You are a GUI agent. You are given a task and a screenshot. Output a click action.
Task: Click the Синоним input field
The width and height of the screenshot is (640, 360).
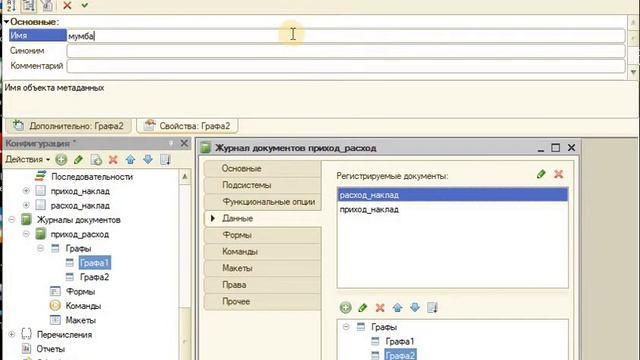pos(346,51)
